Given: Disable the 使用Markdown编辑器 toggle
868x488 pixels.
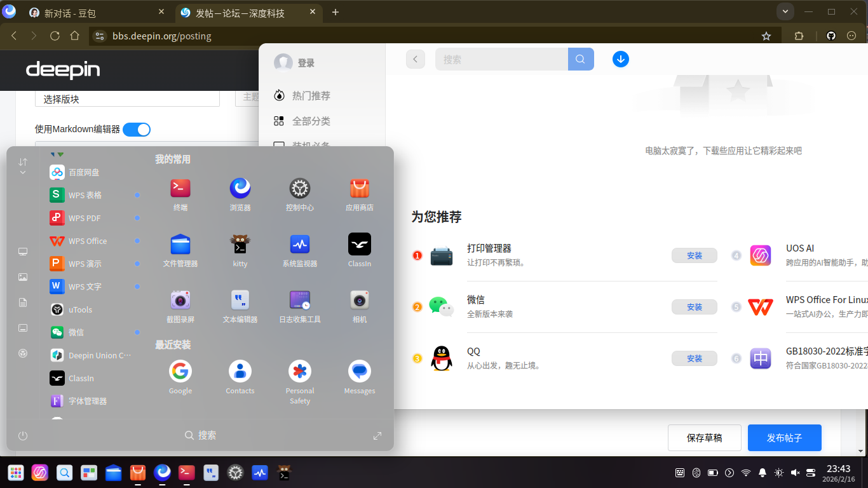Looking at the screenshot, I should (x=136, y=129).
